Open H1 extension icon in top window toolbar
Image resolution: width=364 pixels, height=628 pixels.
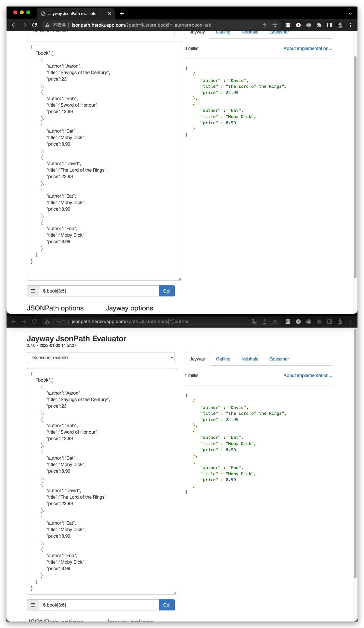coord(288,25)
